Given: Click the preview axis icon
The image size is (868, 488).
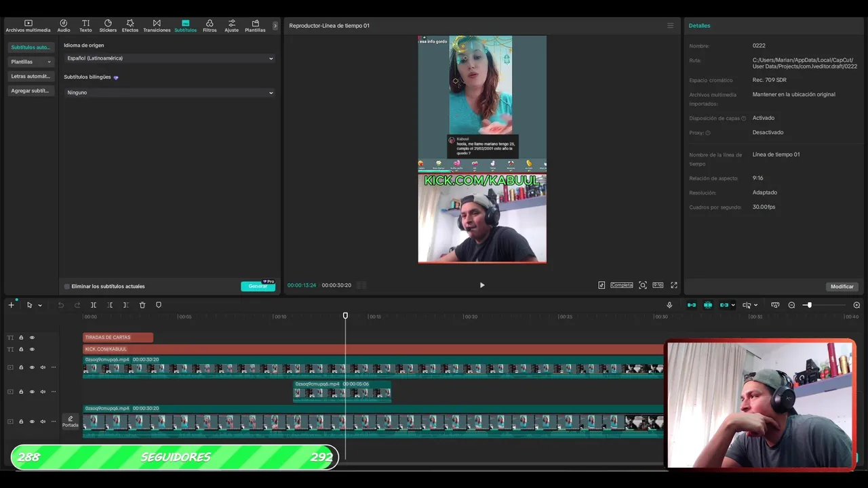Looking at the screenshot, I should 747,305.
